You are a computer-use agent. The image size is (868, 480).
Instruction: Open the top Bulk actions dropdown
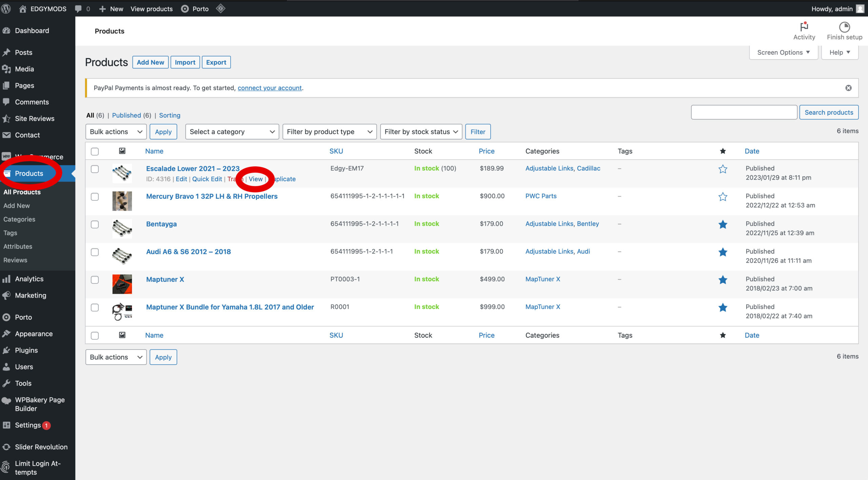116,132
